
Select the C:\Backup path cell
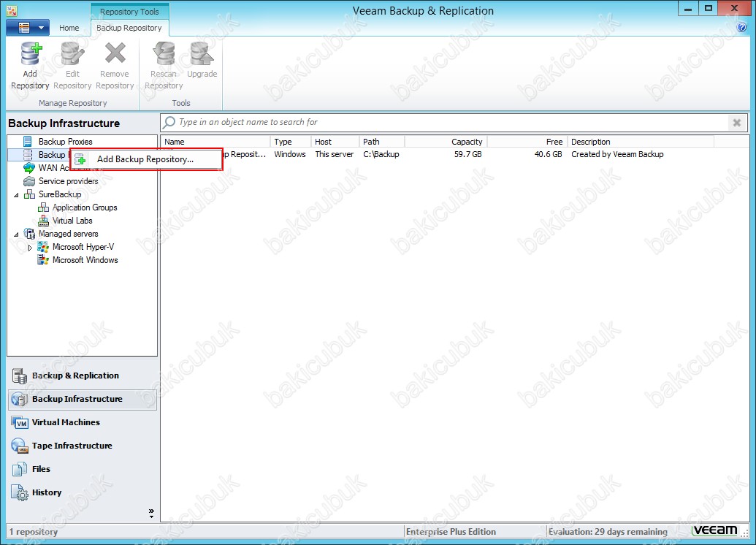point(381,154)
